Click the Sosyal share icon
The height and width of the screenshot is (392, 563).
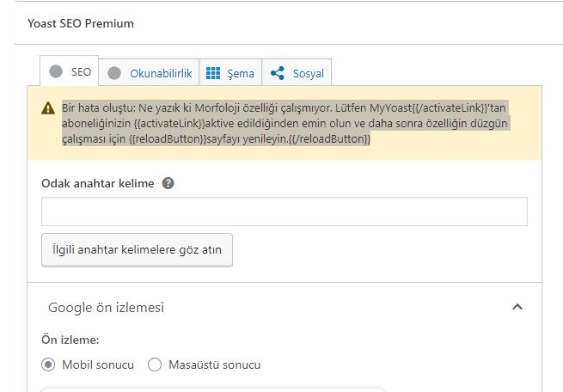coord(277,73)
